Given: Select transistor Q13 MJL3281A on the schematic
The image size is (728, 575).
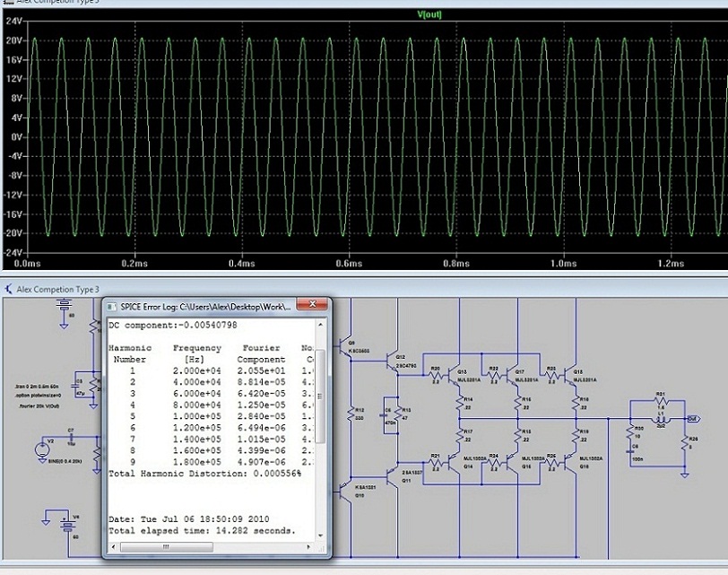Looking at the screenshot, I should [x=454, y=375].
